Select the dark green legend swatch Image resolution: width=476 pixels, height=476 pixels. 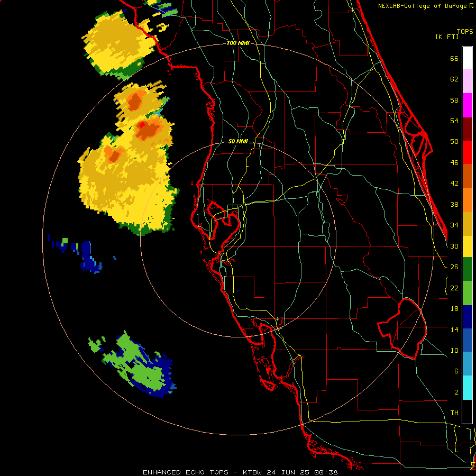point(467,269)
